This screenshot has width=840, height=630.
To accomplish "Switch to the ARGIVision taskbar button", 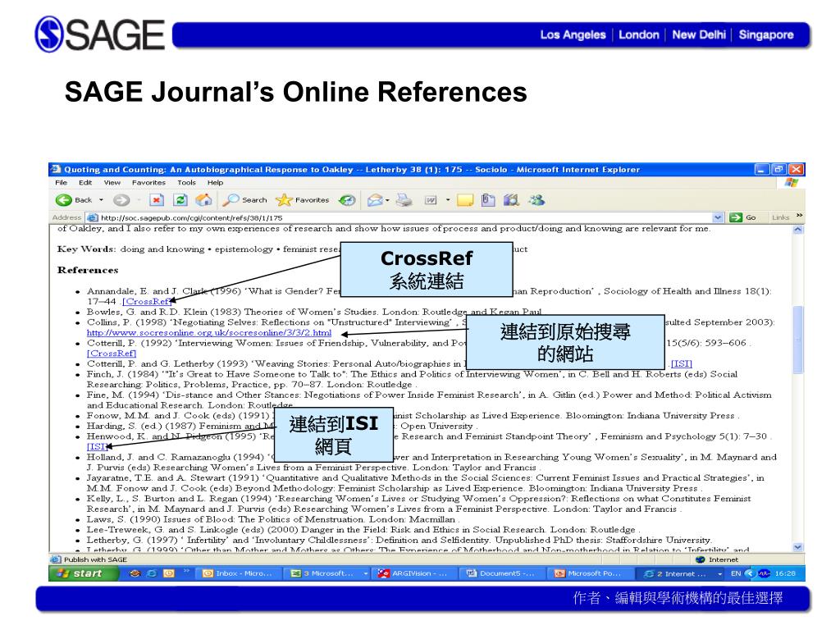I will click(x=413, y=573).
